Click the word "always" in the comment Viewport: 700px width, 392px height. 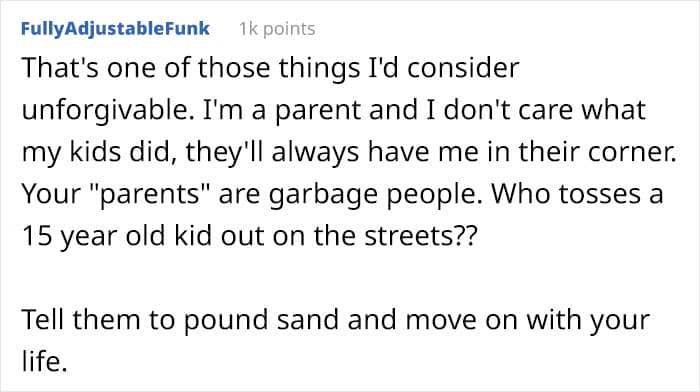tap(315, 152)
